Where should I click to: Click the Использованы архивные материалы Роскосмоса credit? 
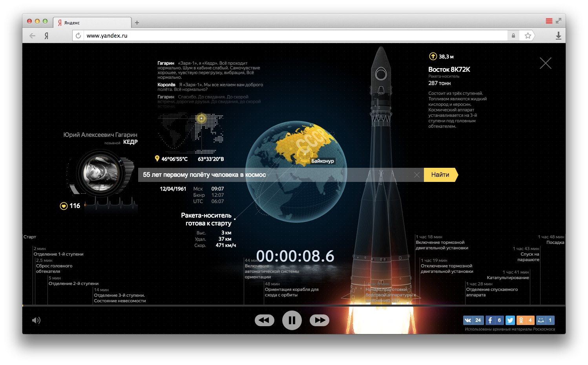[510, 329]
